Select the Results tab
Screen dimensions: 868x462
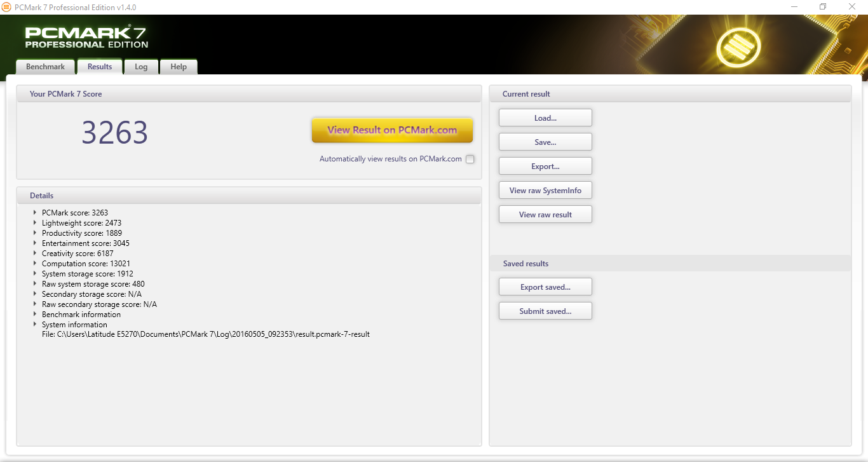tap(100, 67)
